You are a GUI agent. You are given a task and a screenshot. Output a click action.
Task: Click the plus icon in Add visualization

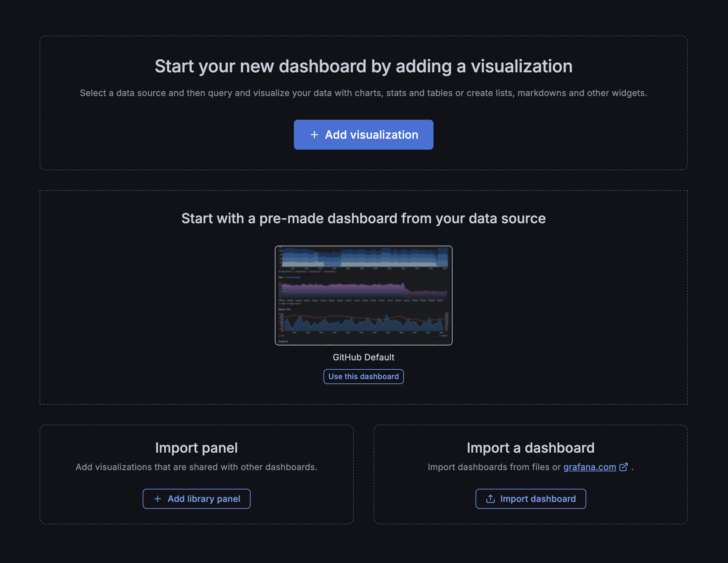click(x=314, y=135)
